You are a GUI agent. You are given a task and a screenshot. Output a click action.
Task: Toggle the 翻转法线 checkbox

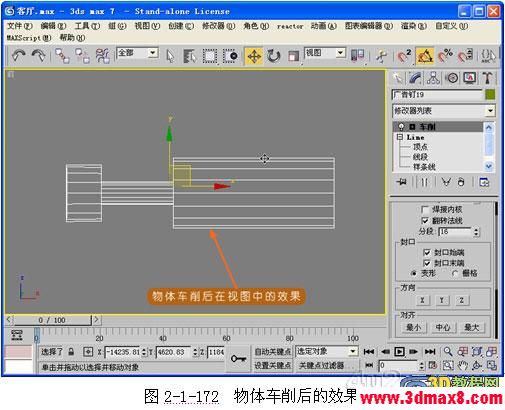[x=425, y=220]
